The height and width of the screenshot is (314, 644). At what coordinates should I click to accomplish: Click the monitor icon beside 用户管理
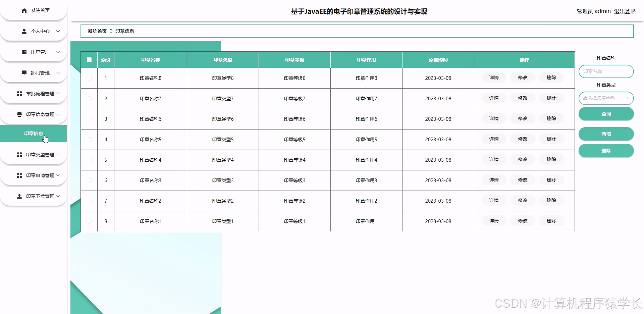[23, 52]
